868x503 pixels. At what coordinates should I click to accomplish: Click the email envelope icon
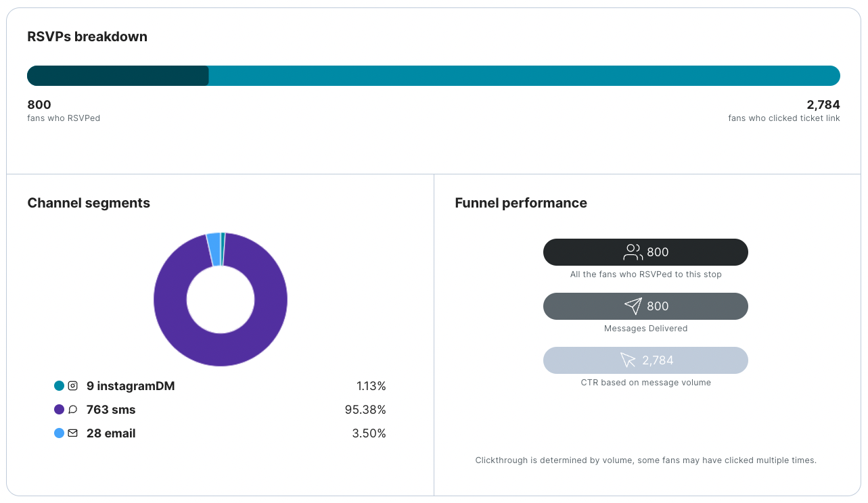point(73,433)
